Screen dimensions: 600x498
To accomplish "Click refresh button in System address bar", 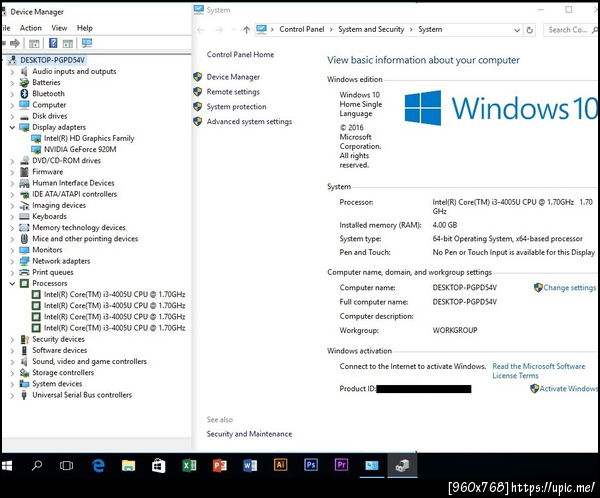I will (530, 30).
